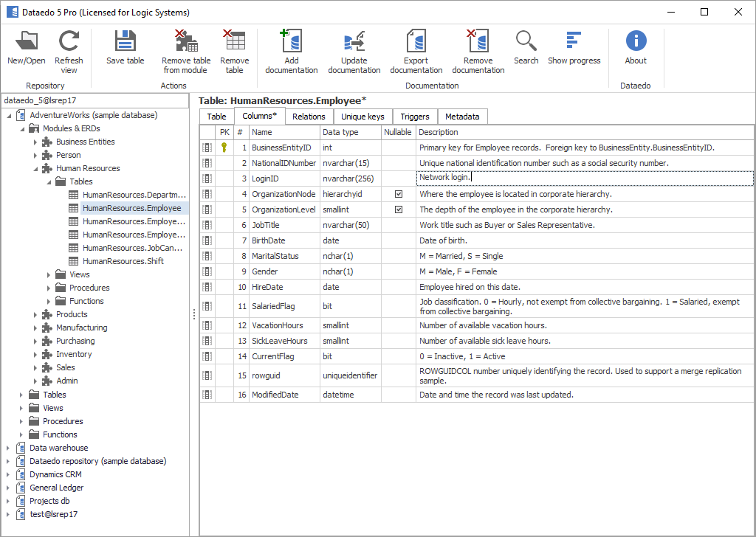Viewport: 756px width, 537px height.
Task: Click HumanResources.Shift table grid icon
Action: pyautogui.click(x=73, y=261)
